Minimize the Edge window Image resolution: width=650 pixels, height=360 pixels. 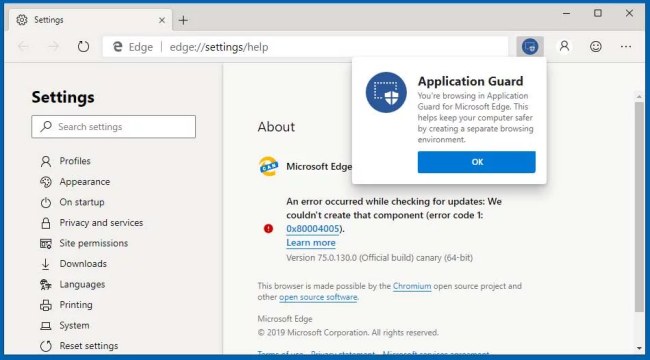[567, 13]
